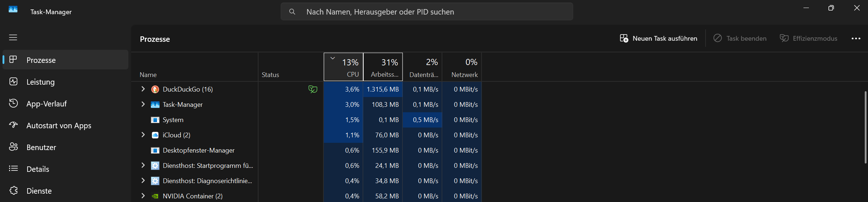Click Neuen Task ausführen button
This screenshot has height=202, width=868.
click(658, 39)
